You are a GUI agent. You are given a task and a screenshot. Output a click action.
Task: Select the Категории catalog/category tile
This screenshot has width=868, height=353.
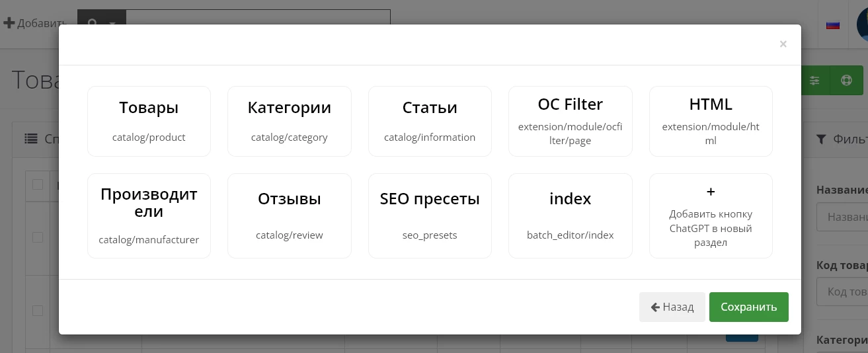click(x=289, y=121)
